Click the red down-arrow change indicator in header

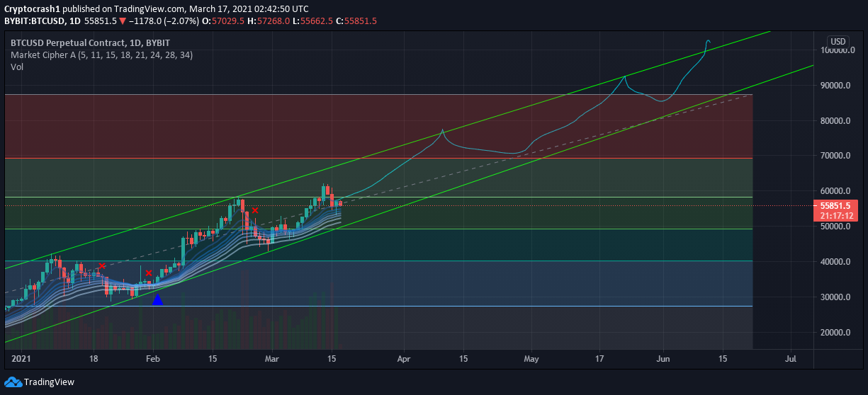click(123, 21)
